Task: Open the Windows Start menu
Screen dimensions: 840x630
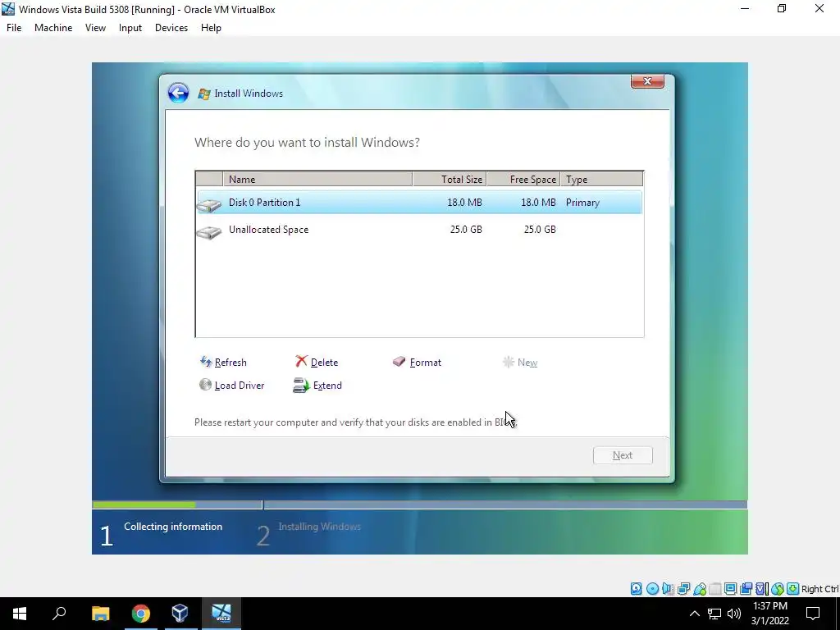Action: [20, 614]
